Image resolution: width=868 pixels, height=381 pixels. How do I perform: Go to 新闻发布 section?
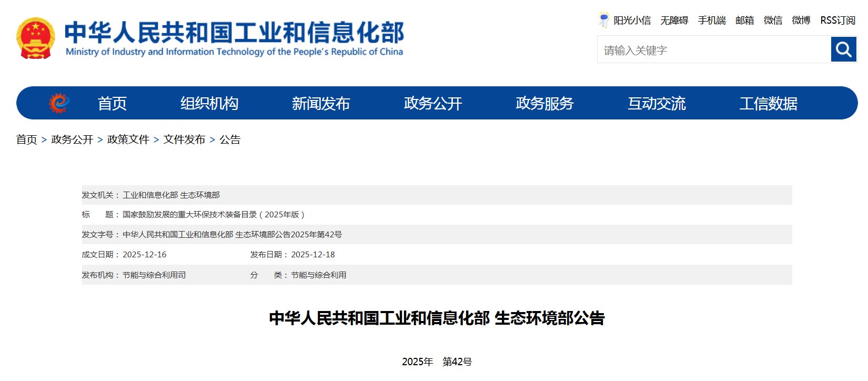coord(321,104)
